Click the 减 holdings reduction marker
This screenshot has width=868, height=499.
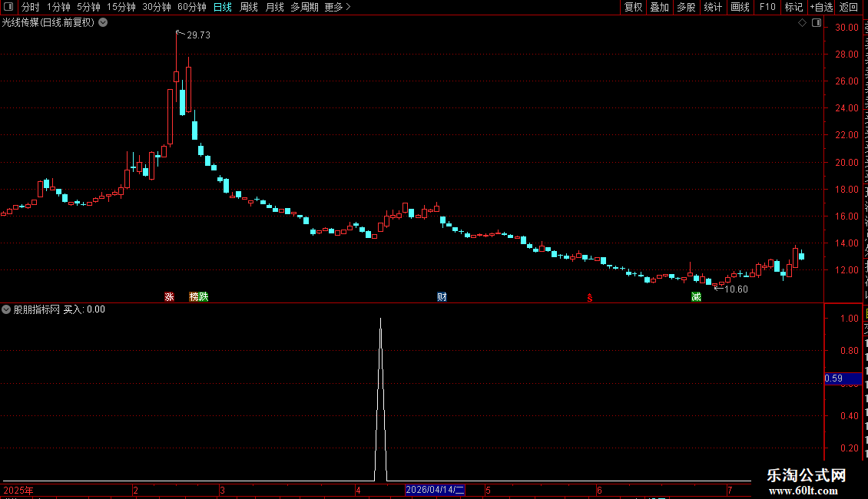[697, 297]
